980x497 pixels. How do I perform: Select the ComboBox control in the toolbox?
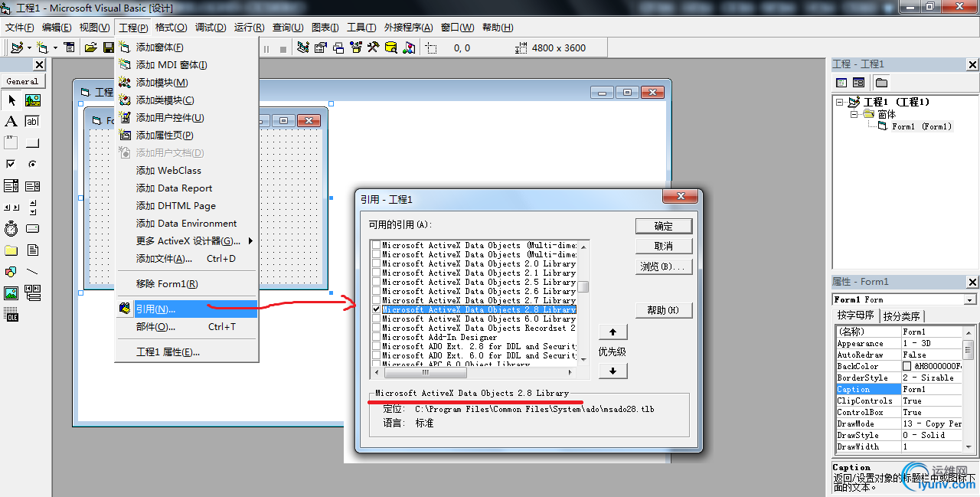[x=11, y=186]
